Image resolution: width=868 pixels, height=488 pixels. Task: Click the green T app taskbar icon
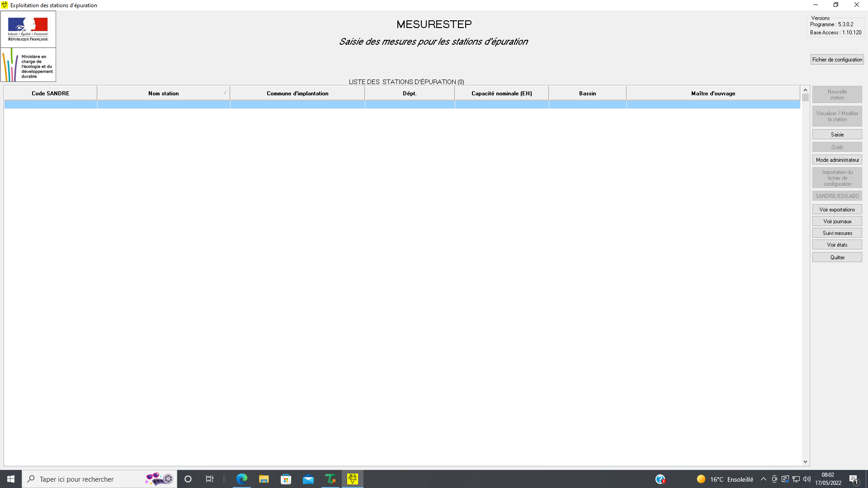pyautogui.click(x=330, y=479)
